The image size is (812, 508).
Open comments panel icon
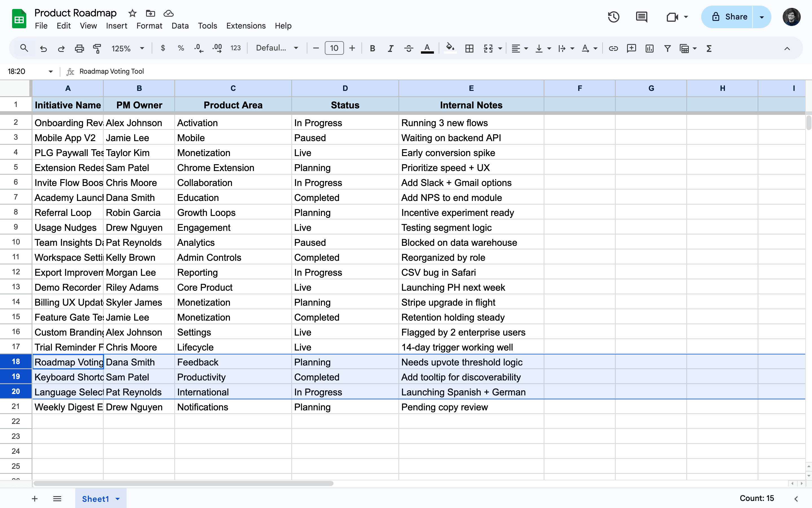641,17
